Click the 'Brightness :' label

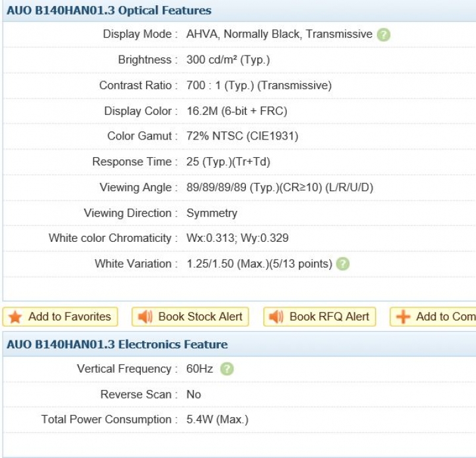click(x=148, y=59)
